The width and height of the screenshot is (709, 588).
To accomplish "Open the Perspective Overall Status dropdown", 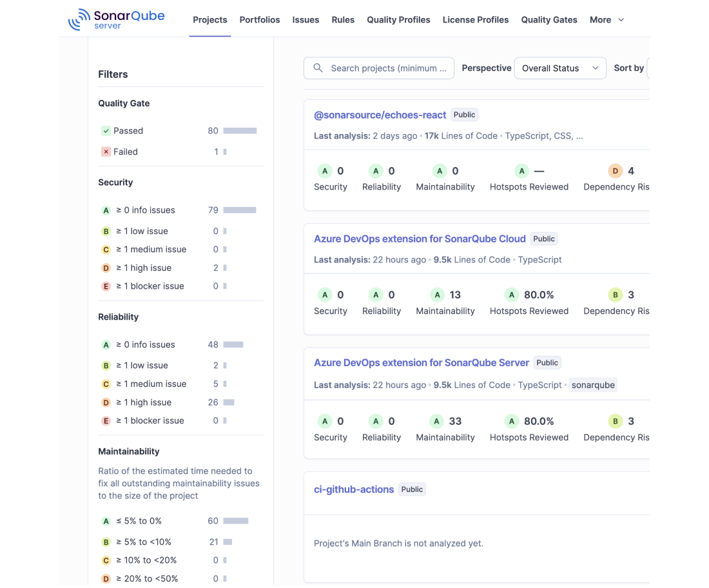I will (x=560, y=68).
